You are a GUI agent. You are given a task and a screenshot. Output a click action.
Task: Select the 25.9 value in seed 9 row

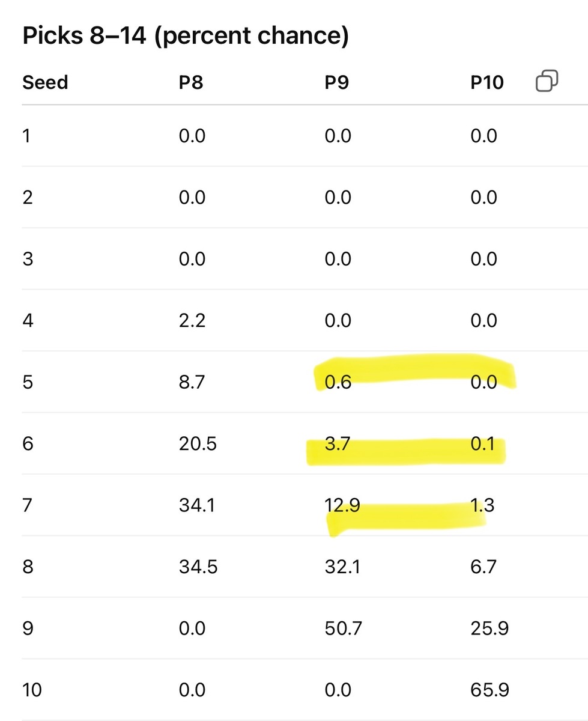[489, 628]
